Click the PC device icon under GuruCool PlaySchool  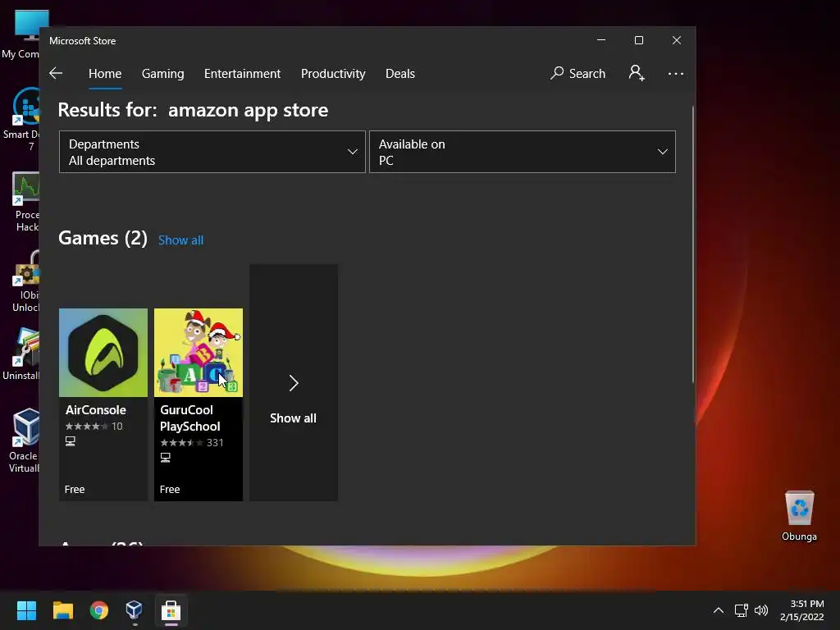click(166, 458)
